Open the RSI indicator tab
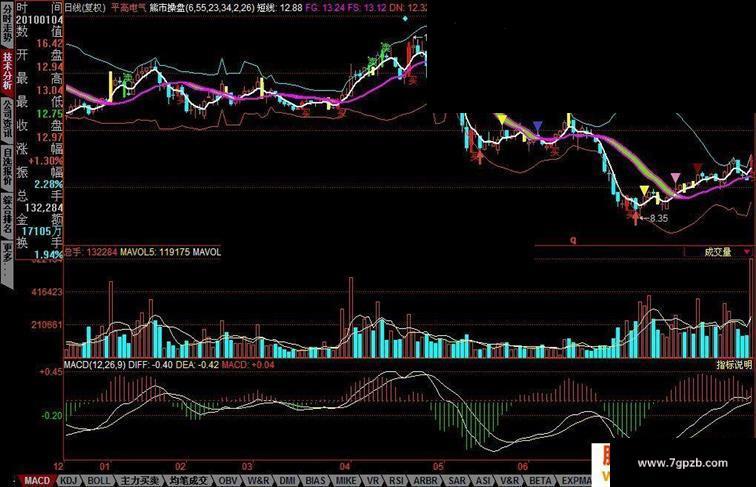The height and width of the screenshot is (487, 756). [x=397, y=481]
